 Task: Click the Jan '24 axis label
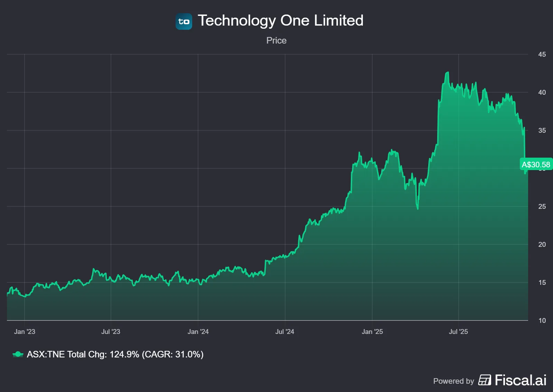click(x=198, y=332)
